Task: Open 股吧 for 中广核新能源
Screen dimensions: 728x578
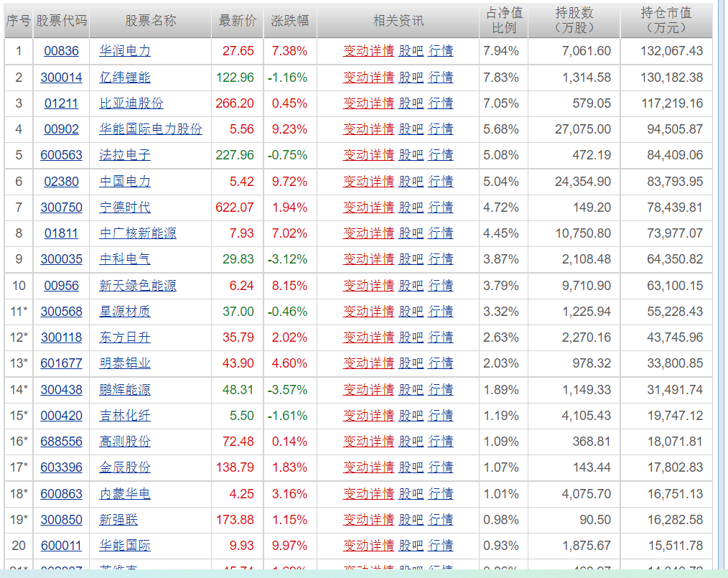Action: [410, 233]
